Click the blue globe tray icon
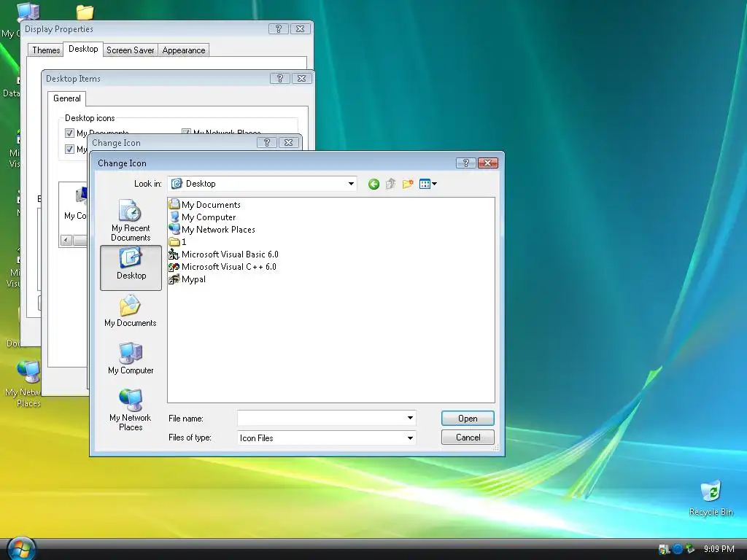 (x=678, y=549)
